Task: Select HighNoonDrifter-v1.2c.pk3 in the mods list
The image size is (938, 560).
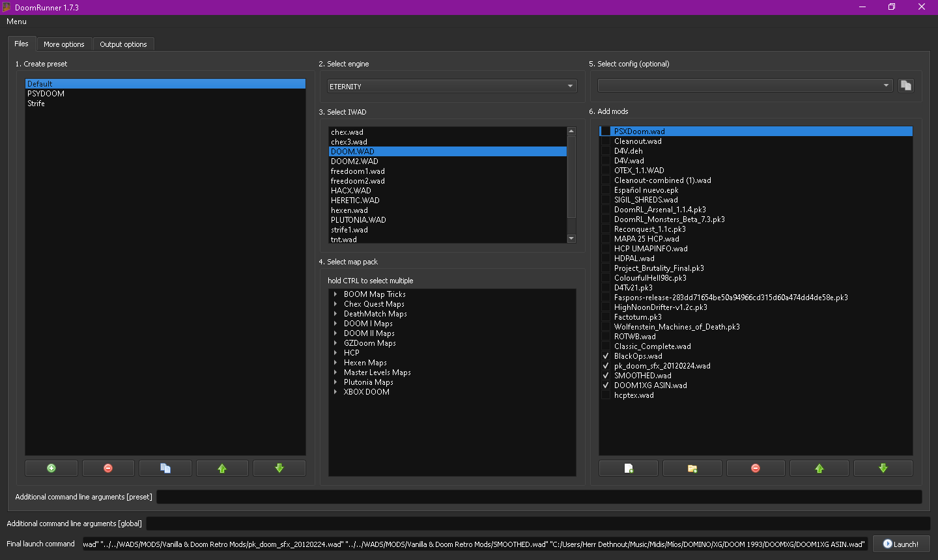Action: pos(661,307)
